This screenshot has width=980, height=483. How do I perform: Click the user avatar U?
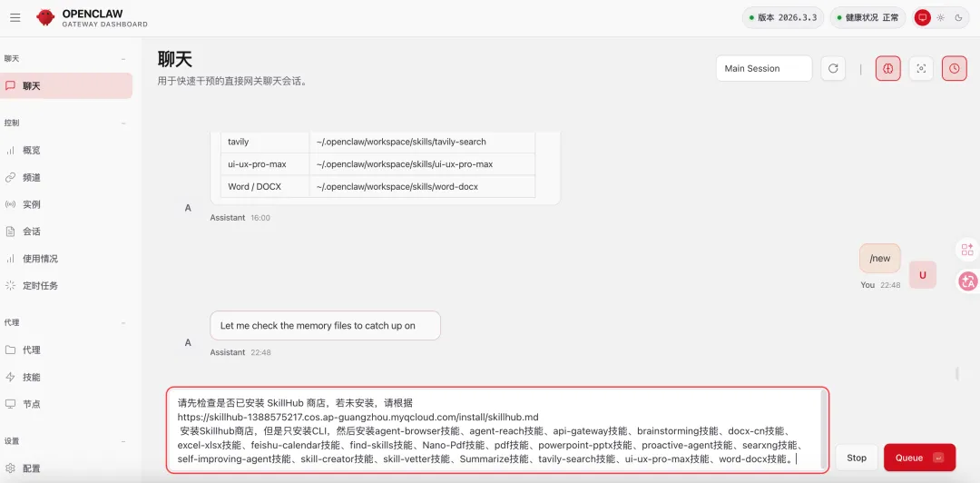coord(923,275)
